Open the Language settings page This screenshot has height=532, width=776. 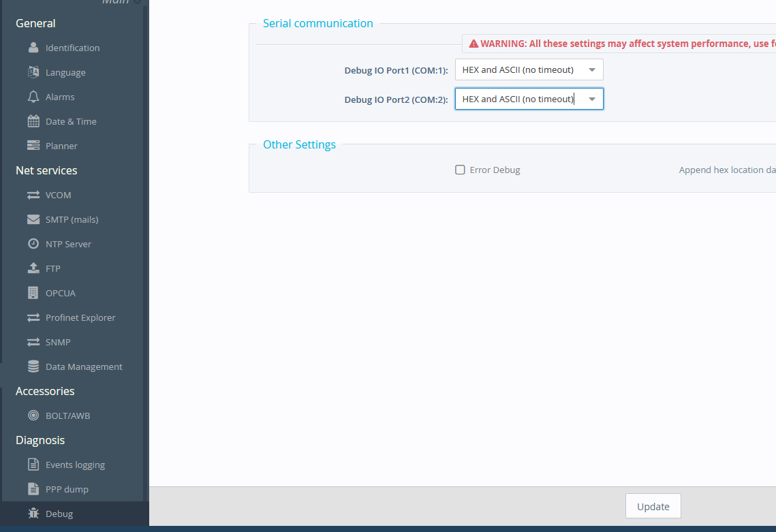[65, 72]
